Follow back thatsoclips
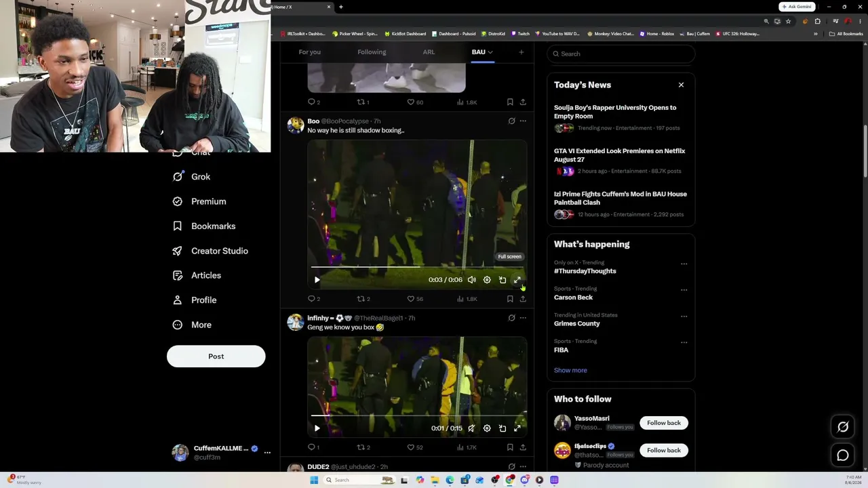Viewport: 868px width, 488px height. [664, 450]
